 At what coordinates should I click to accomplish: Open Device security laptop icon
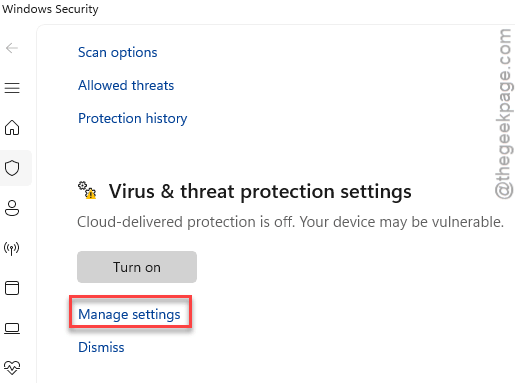click(12, 328)
